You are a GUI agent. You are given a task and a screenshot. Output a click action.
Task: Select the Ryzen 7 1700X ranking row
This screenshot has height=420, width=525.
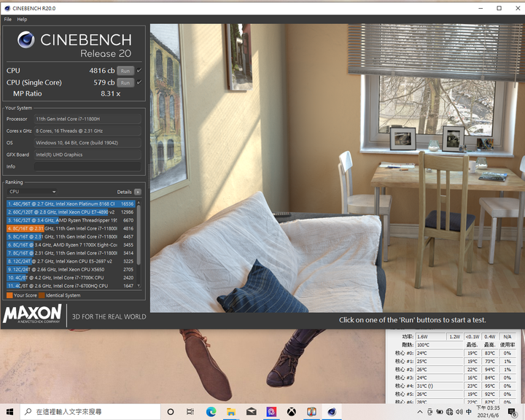(x=71, y=245)
